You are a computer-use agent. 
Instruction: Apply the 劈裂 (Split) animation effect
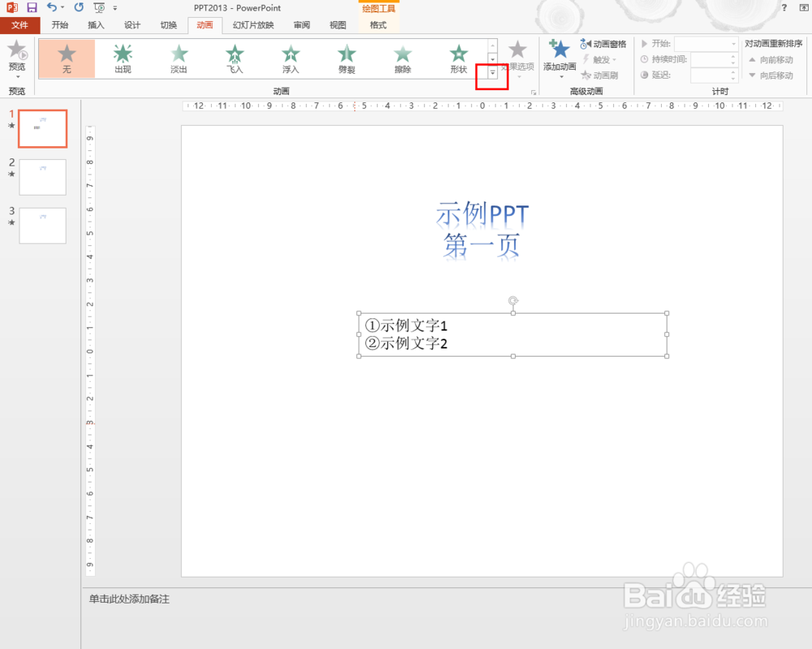pos(347,58)
